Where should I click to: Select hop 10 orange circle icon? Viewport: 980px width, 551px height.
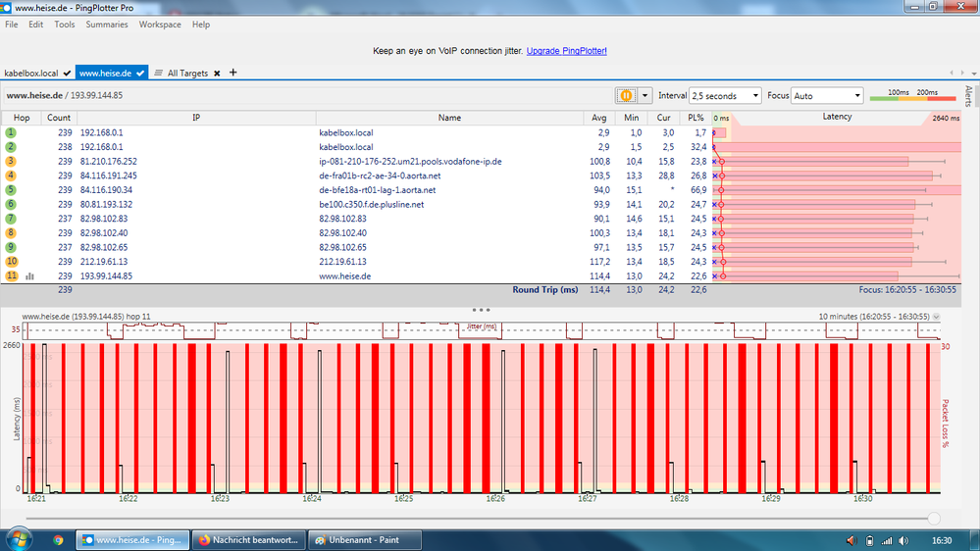[11, 262]
